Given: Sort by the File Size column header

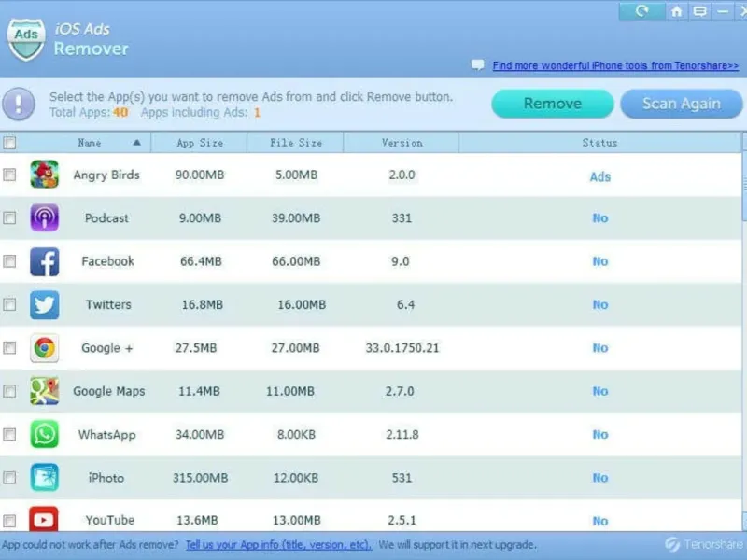Looking at the screenshot, I should point(296,143).
